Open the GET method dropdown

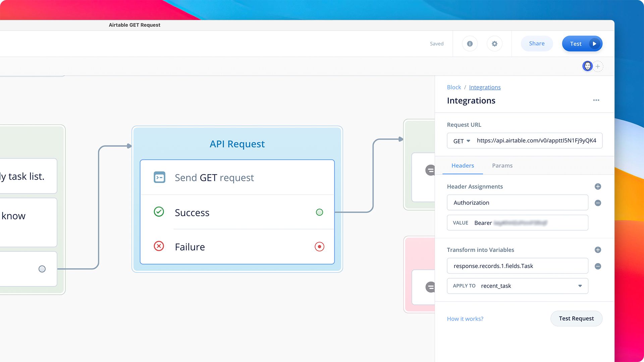click(x=461, y=141)
